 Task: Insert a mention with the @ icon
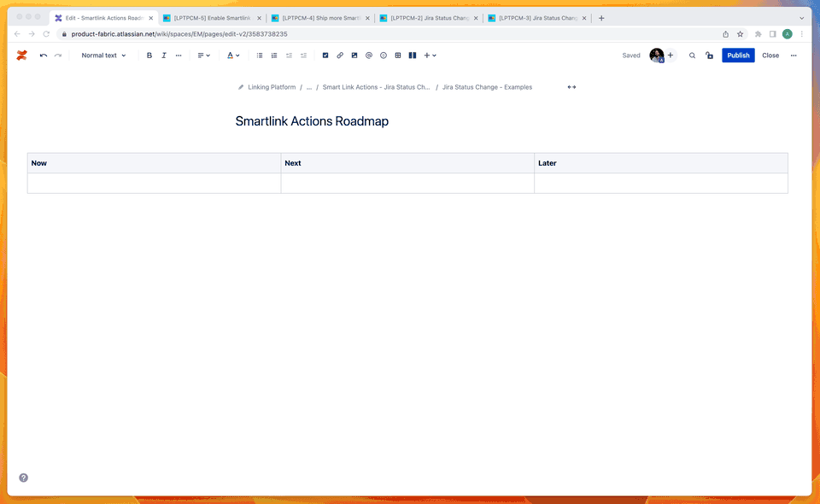click(368, 55)
